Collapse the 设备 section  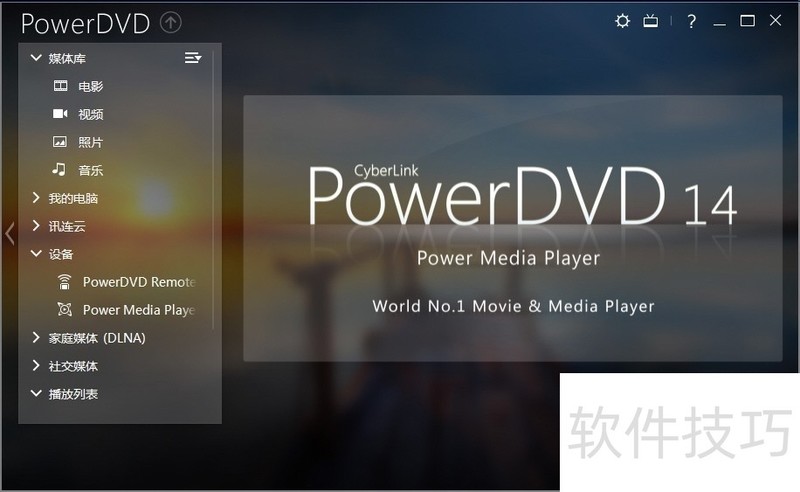36,253
